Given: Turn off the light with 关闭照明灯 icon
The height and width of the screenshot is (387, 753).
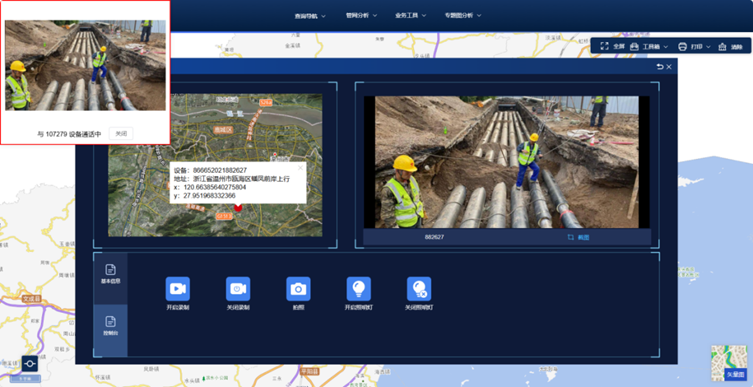Looking at the screenshot, I should click(x=419, y=289).
